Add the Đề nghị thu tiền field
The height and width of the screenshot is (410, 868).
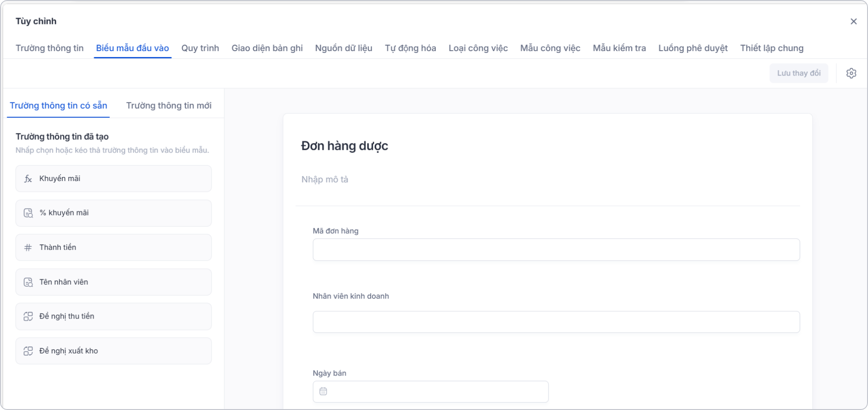pyautogui.click(x=113, y=316)
